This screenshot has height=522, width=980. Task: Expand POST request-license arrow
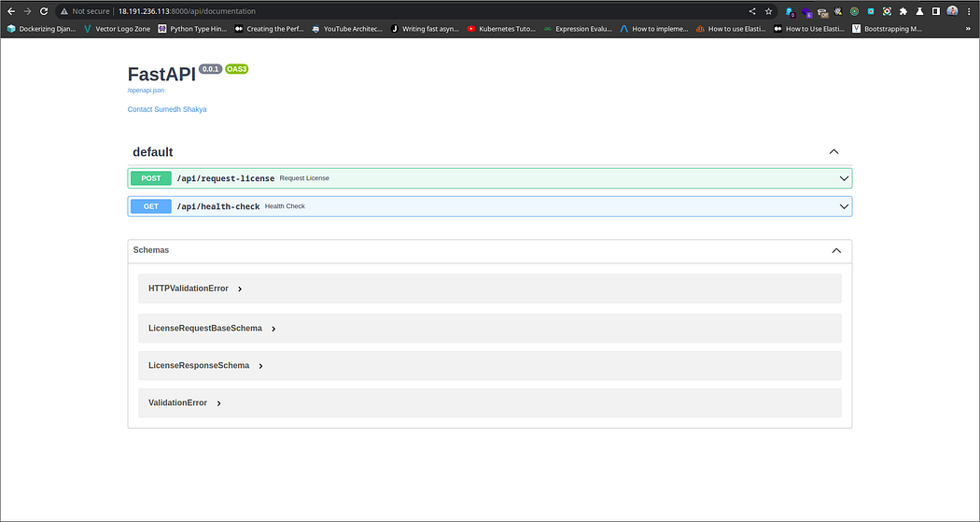pyautogui.click(x=844, y=178)
